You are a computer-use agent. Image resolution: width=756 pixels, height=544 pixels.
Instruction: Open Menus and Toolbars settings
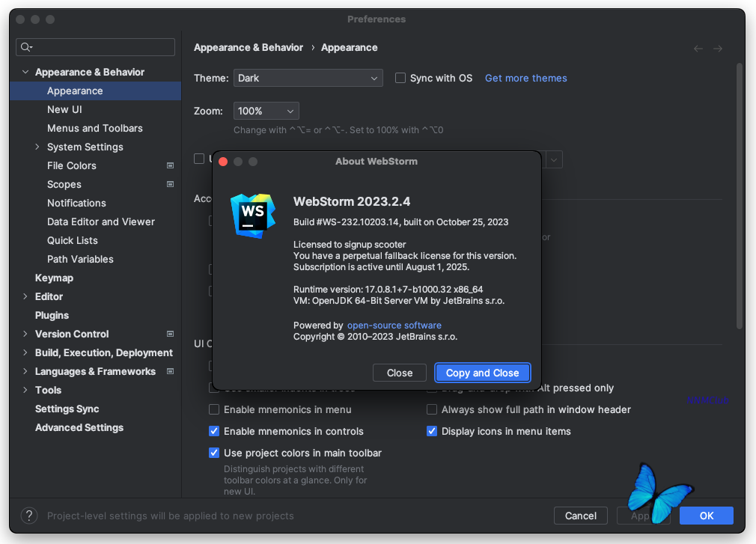click(96, 128)
